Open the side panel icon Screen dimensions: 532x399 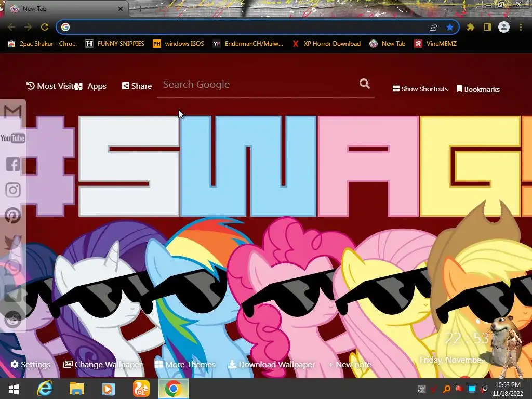[x=487, y=27]
